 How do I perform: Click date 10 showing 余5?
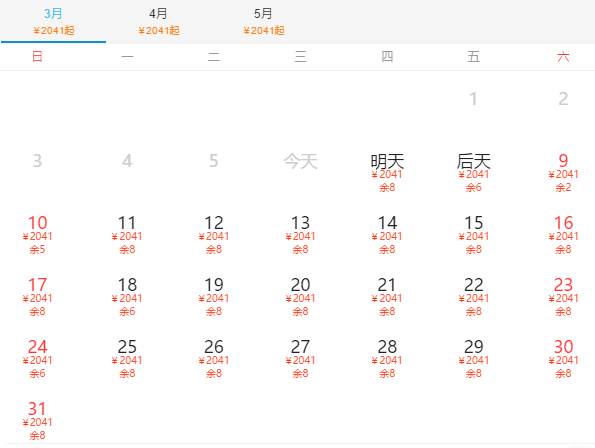[x=37, y=234]
